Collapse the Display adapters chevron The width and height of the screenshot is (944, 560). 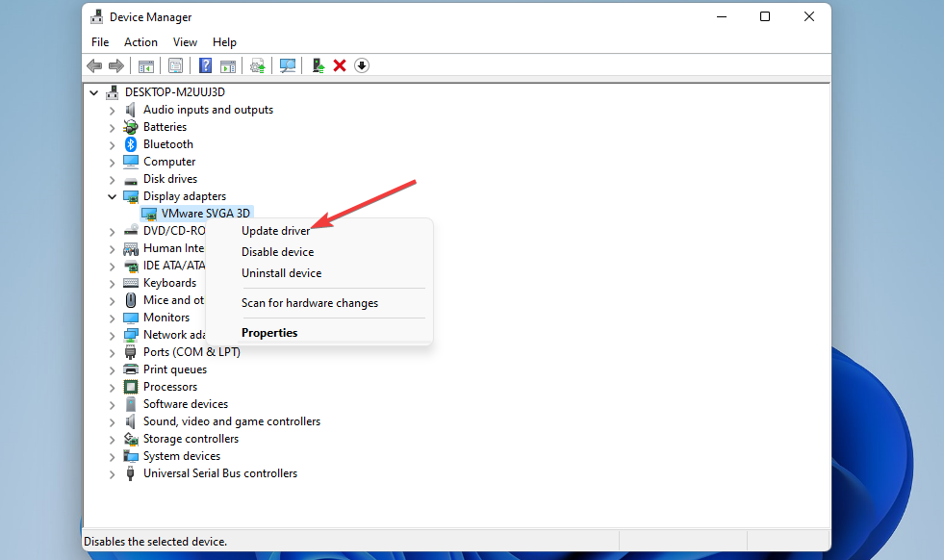coord(112,196)
